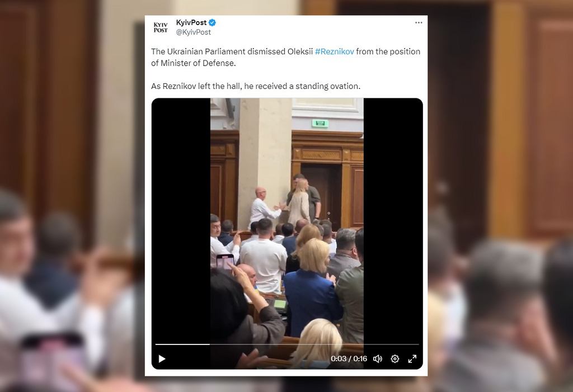Open video settings via the gear icon
Screen dimensions: 573x392
point(395,359)
